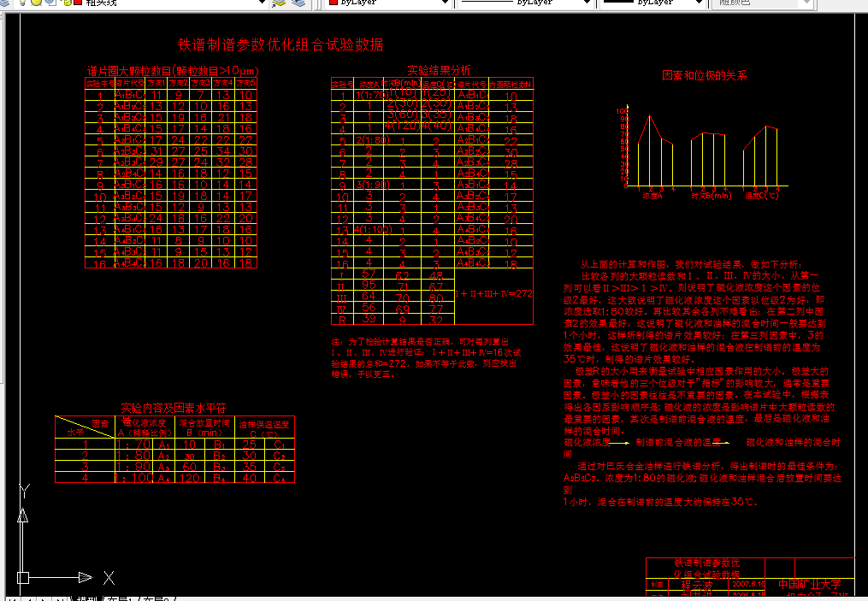Click the second layer stack icon in toolbar
This screenshot has height=601, width=868.
(x=298, y=3)
